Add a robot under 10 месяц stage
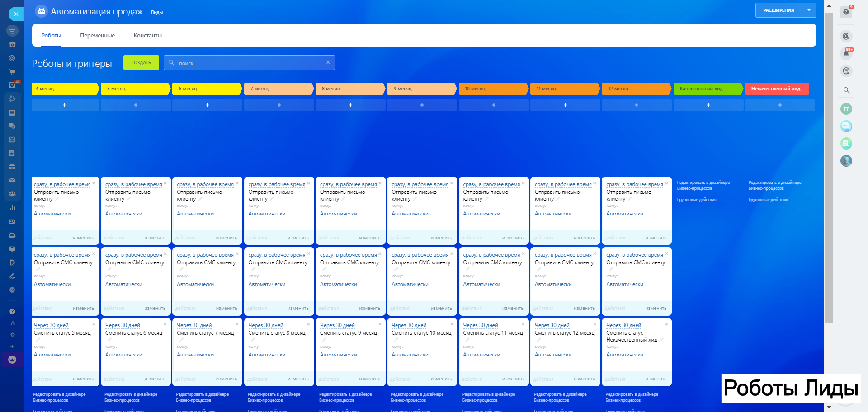This screenshot has height=412, width=868. tap(494, 105)
